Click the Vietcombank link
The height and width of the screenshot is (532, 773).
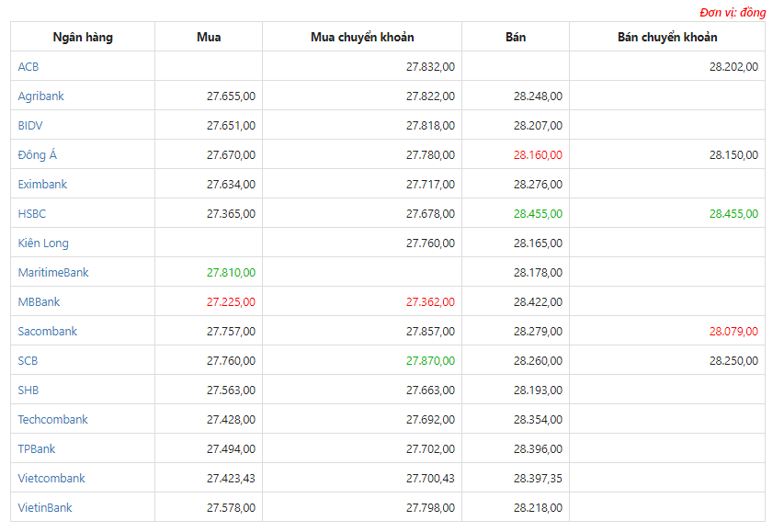[x=51, y=479]
